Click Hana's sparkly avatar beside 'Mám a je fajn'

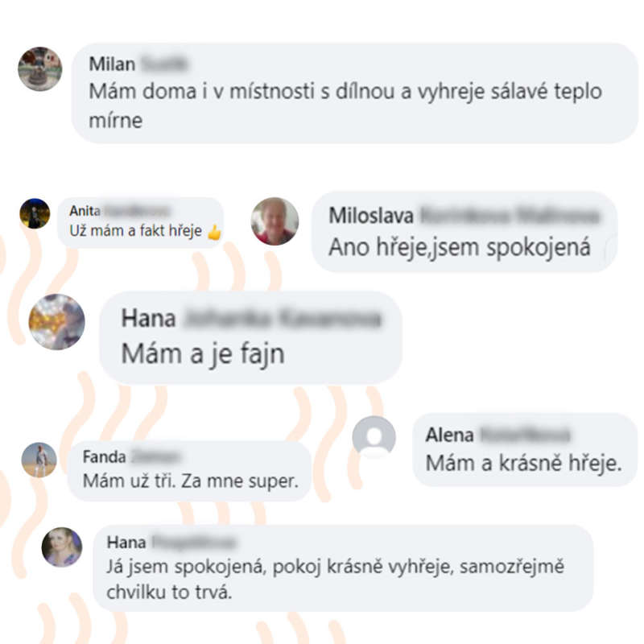(x=56, y=322)
